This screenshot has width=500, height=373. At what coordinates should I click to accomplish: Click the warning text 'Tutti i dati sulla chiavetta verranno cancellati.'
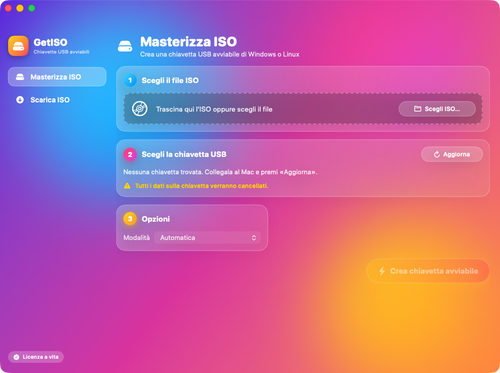tap(201, 186)
